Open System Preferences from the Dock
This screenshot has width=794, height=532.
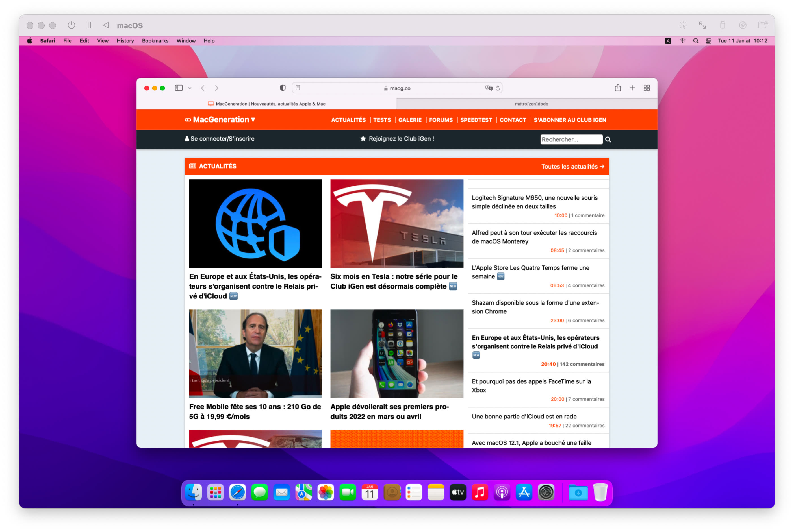(x=546, y=492)
